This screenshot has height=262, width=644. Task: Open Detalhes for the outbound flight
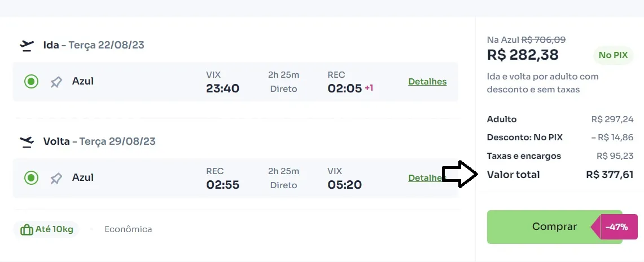coord(427,82)
